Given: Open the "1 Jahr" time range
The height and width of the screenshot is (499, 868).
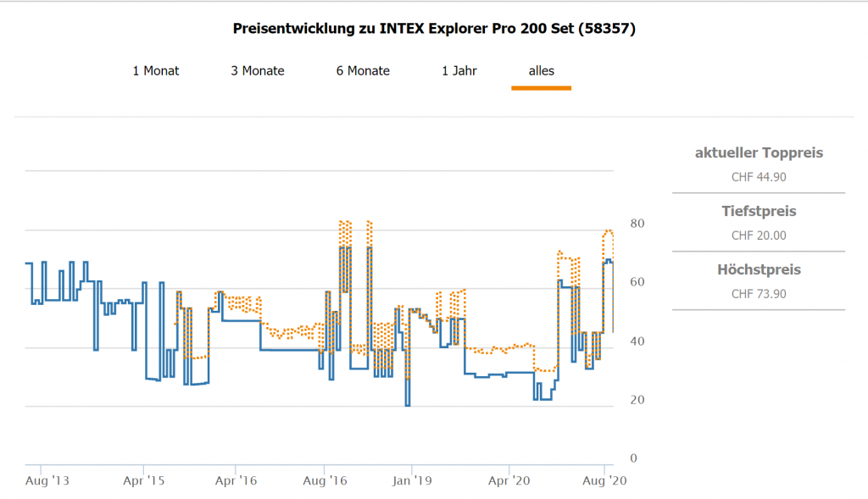Looking at the screenshot, I should tap(459, 71).
